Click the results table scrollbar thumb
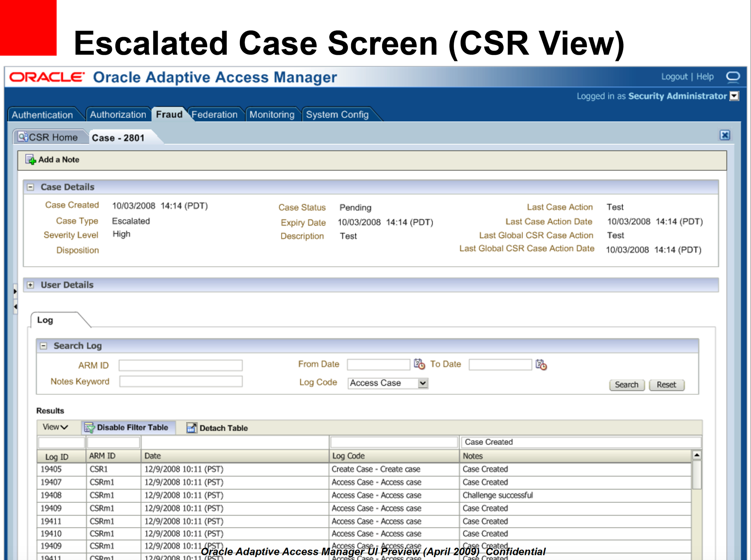The width and height of the screenshot is (751, 560). click(697, 474)
